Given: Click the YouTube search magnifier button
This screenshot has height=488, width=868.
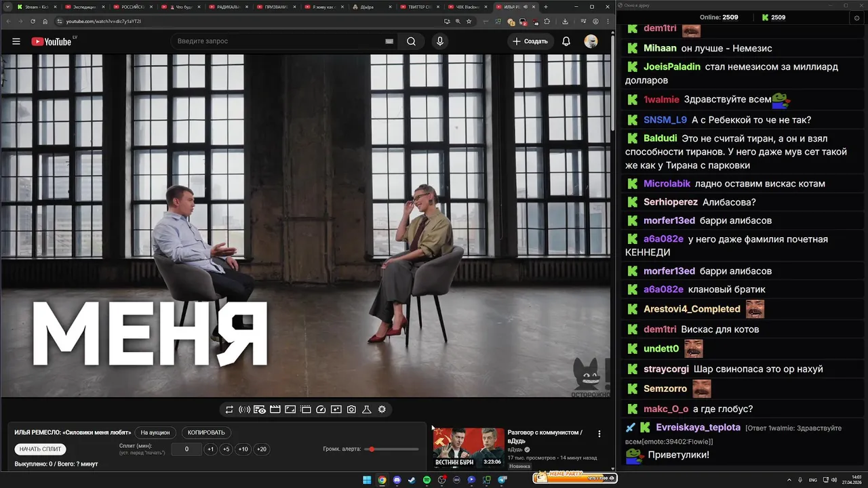Looking at the screenshot, I should pyautogui.click(x=411, y=41).
